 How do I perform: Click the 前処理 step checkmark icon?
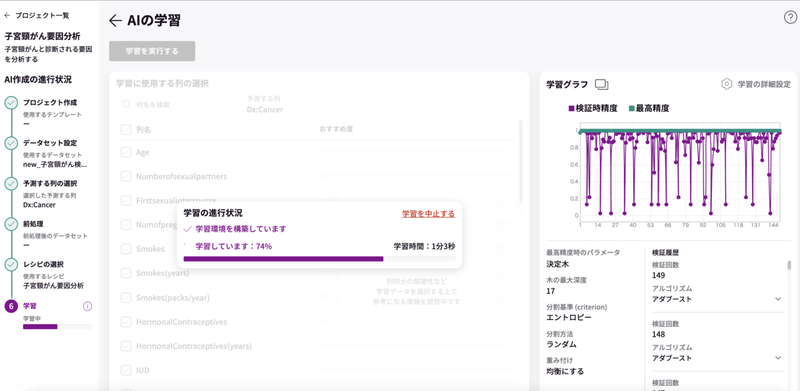pos(11,224)
